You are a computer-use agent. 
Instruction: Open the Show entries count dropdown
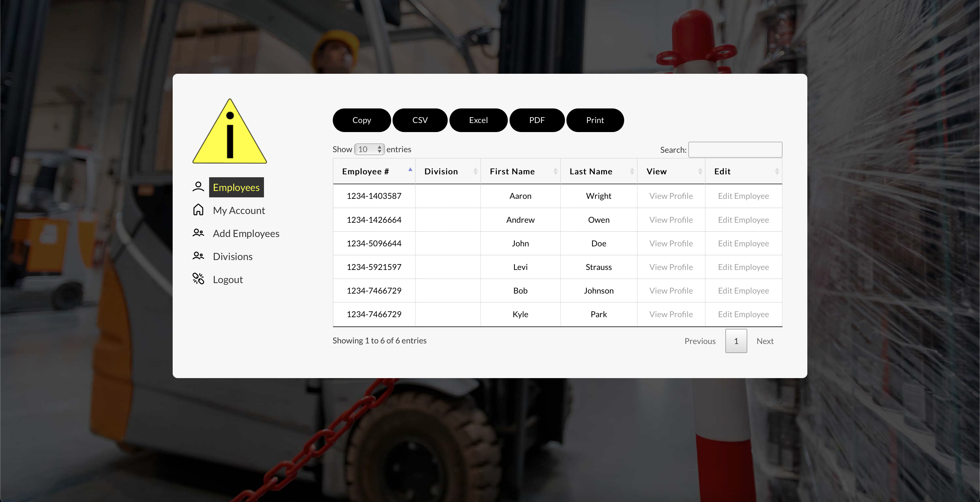369,149
